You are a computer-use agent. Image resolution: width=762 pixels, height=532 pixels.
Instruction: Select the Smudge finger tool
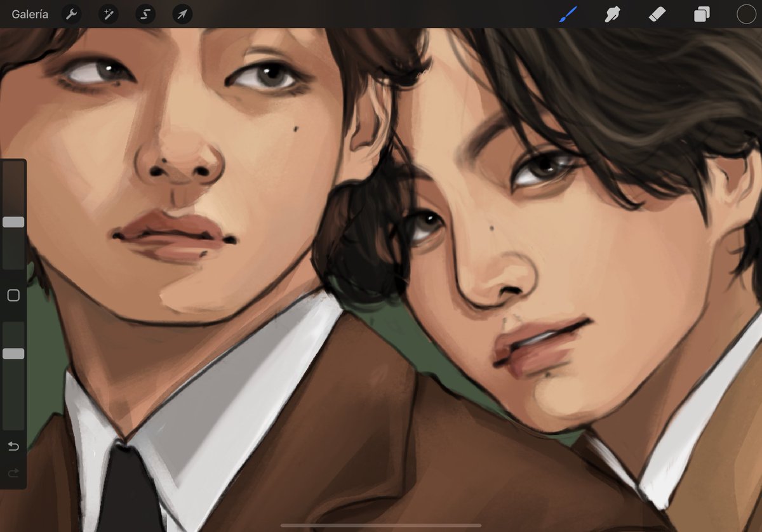tap(612, 15)
